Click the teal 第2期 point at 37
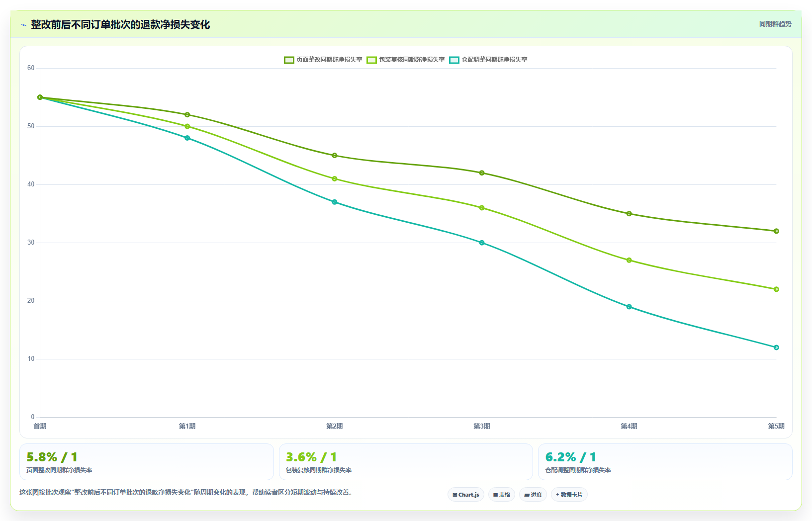This screenshot has height=521, width=812. pos(335,202)
